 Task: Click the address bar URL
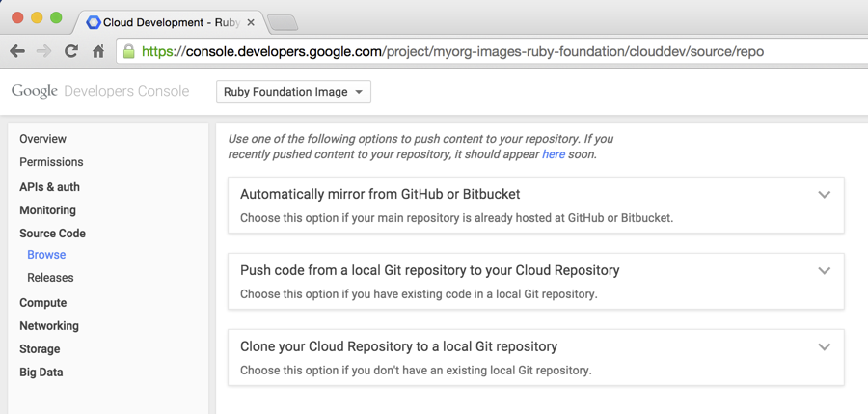click(453, 51)
